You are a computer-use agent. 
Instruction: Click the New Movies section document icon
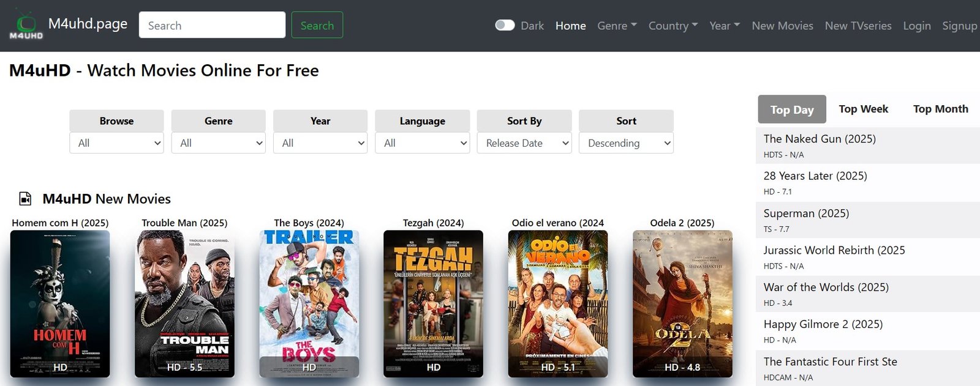coord(25,199)
